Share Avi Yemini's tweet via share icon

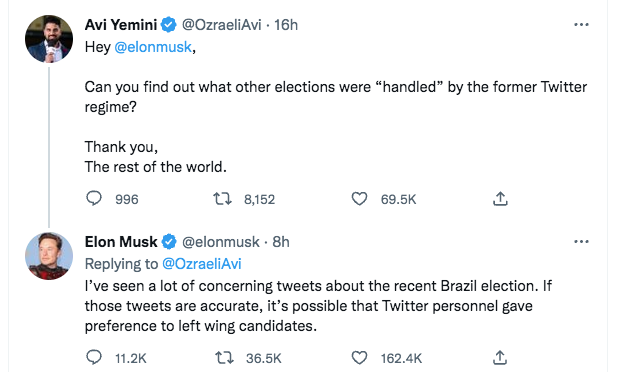coord(500,199)
